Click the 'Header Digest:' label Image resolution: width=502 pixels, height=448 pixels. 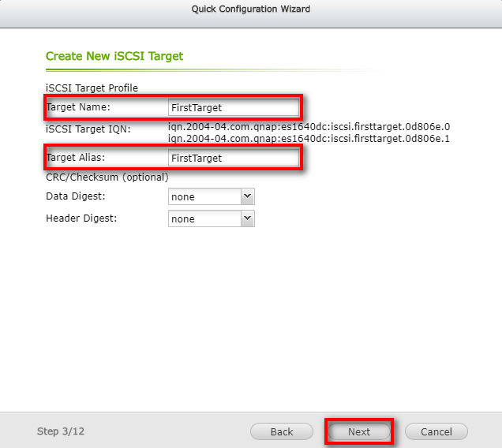(x=81, y=218)
